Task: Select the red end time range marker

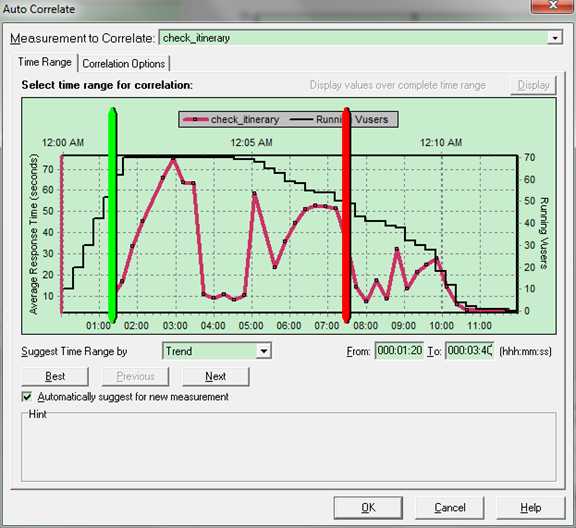Action: [346, 215]
